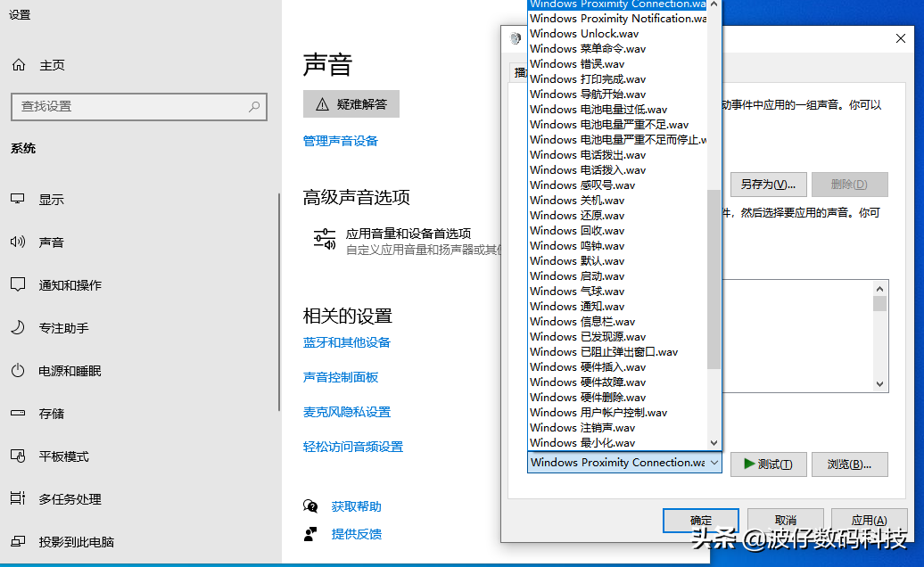Click the program events list scroll-down arrow
The image size is (924, 567).
[x=879, y=384]
